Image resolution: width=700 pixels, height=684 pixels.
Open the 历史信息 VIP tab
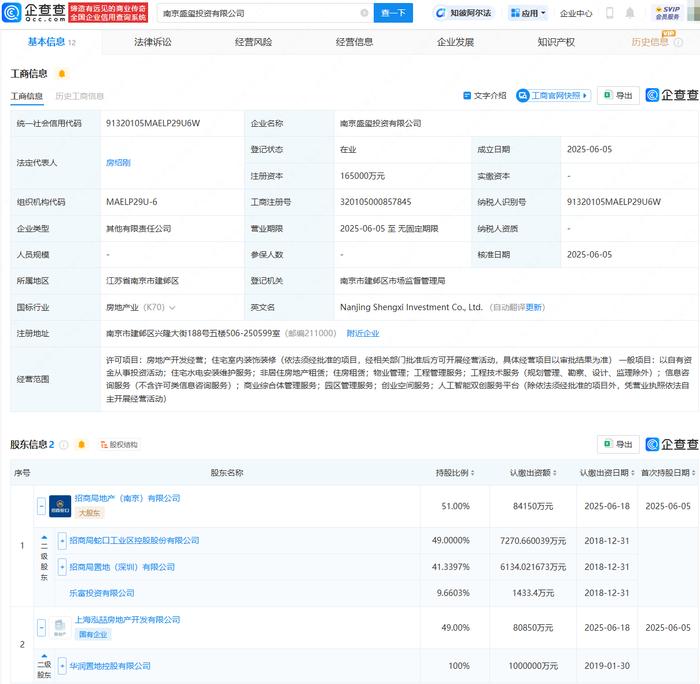click(x=650, y=42)
